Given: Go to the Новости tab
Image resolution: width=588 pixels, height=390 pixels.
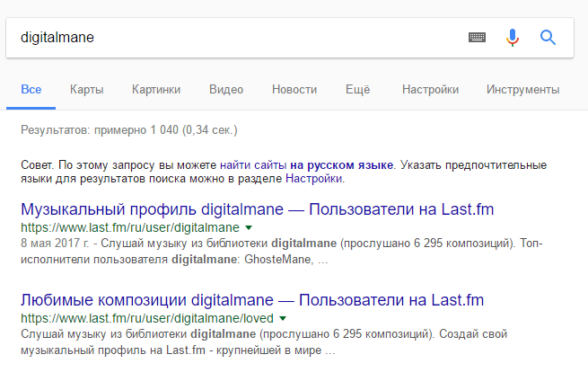Looking at the screenshot, I should [294, 90].
